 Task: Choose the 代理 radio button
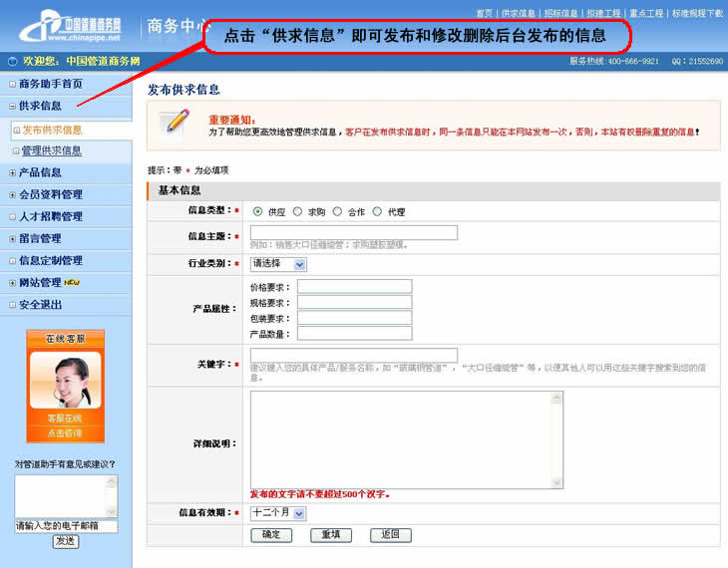377,211
